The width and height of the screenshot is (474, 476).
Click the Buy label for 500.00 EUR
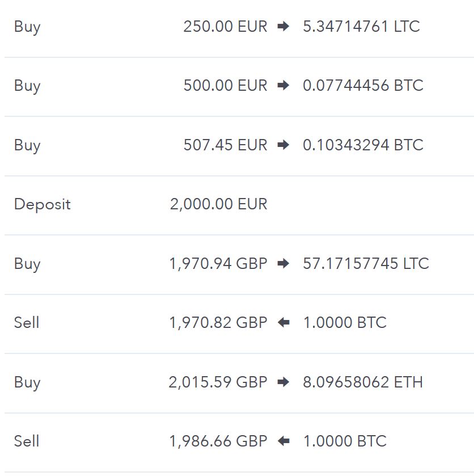tap(27, 86)
